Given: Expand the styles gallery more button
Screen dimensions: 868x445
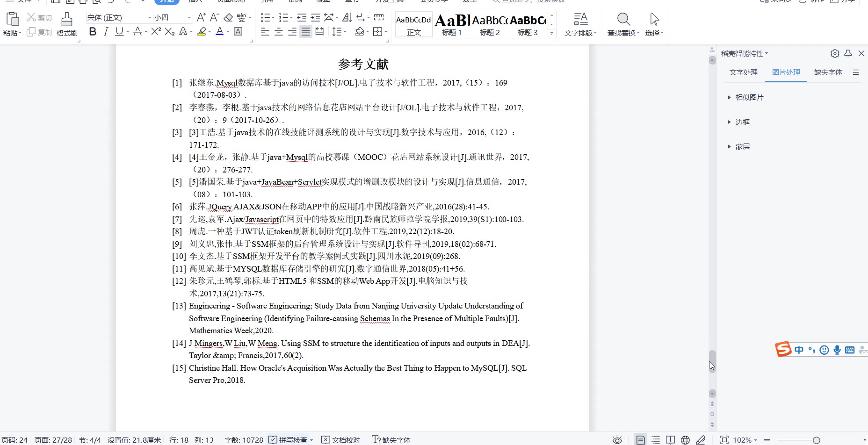Looking at the screenshot, I should pos(552,33).
